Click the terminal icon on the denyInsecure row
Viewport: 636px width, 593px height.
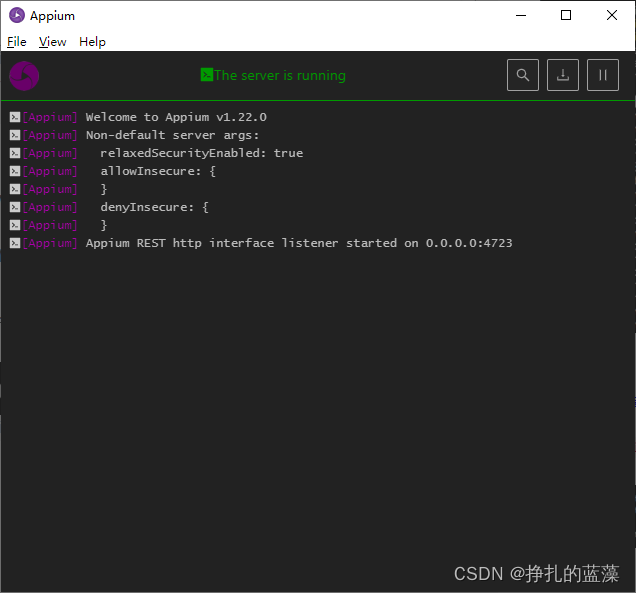click(x=15, y=207)
